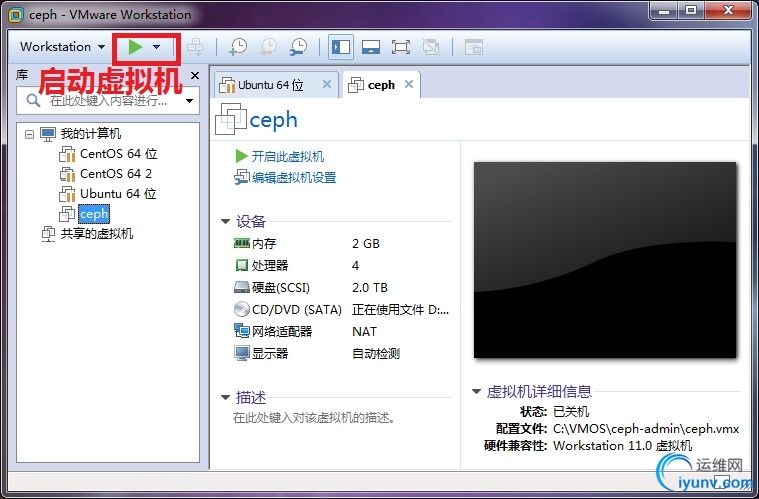759x499 pixels.
Task: Select ceph in the library tree
Action: (x=94, y=214)
